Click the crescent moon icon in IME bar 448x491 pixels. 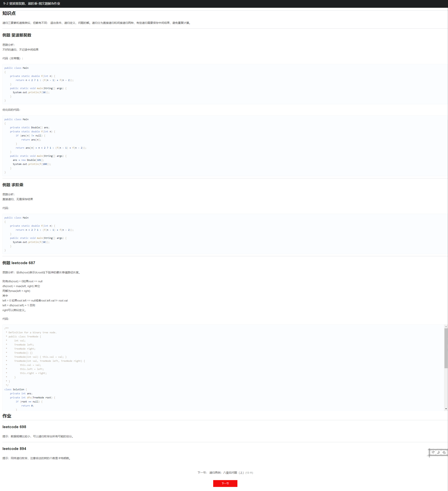pos(439,452)
